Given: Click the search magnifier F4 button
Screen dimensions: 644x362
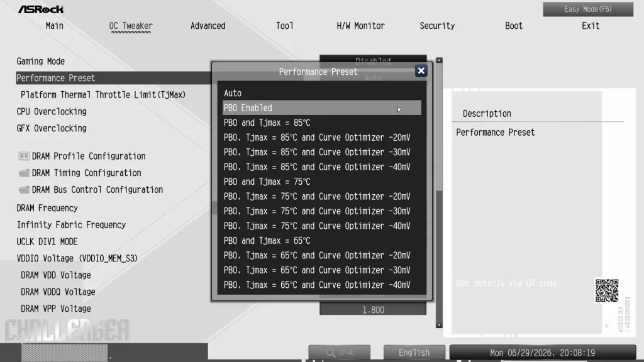Looking at the screenshot, I should (x=339, y=352).
